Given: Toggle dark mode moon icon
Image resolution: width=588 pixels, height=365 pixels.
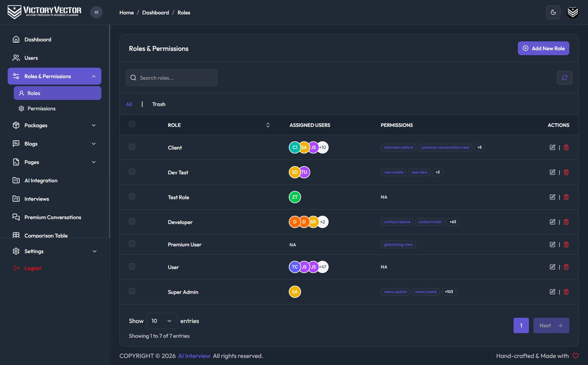Looking at the screenshot, I should click(x=553, y=12).
